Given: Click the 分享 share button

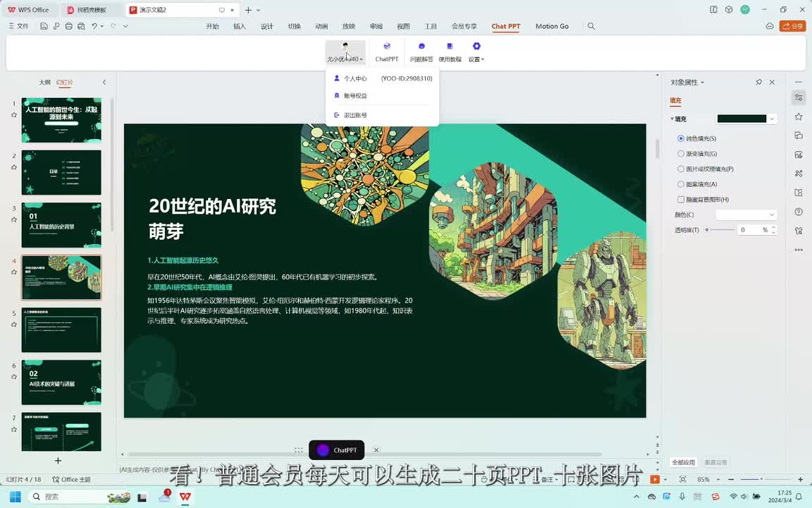Looking at the screenshot, I should 793,26.
